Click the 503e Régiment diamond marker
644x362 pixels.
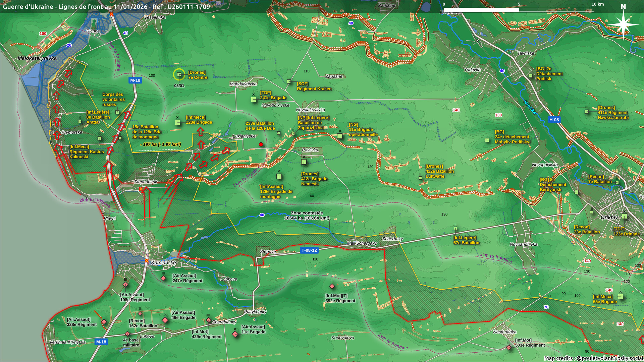point(509,348)
